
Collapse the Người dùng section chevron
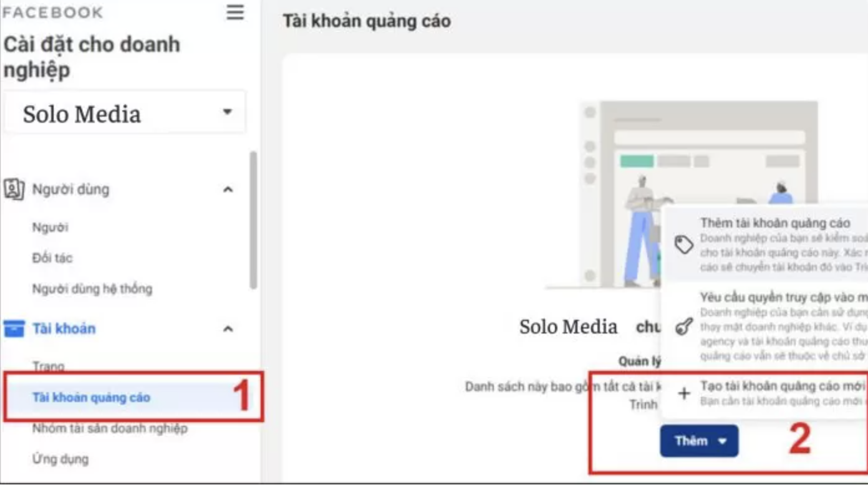[x=228, y=190]
